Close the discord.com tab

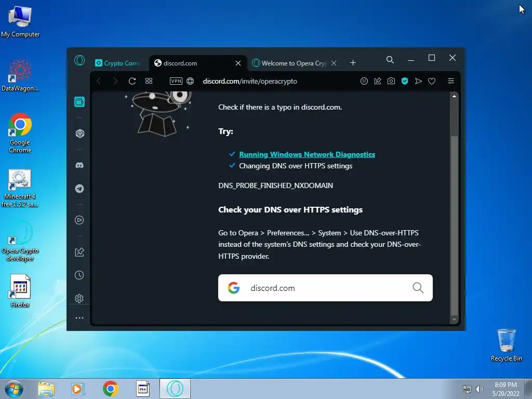(238, 63)
